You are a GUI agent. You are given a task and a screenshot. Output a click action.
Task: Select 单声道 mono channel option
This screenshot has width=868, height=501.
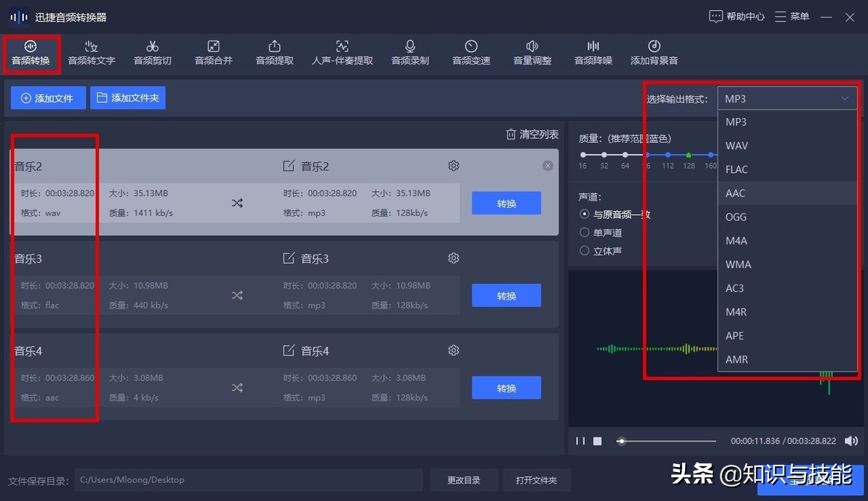click(601, 232)
